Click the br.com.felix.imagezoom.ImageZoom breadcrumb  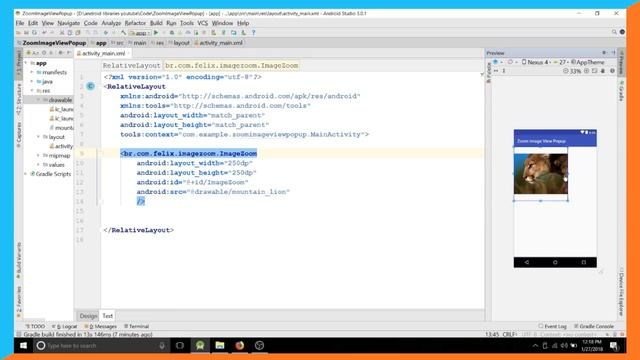tap(231, 65)
